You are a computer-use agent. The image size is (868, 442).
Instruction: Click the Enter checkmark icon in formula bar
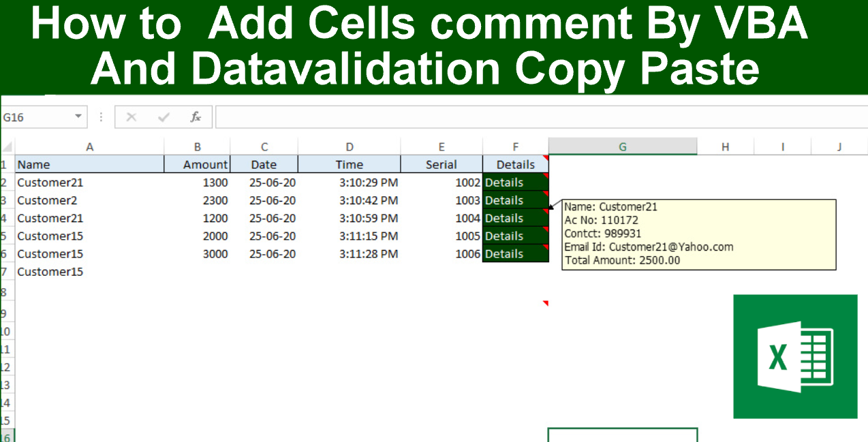click(x=164, y=116)
